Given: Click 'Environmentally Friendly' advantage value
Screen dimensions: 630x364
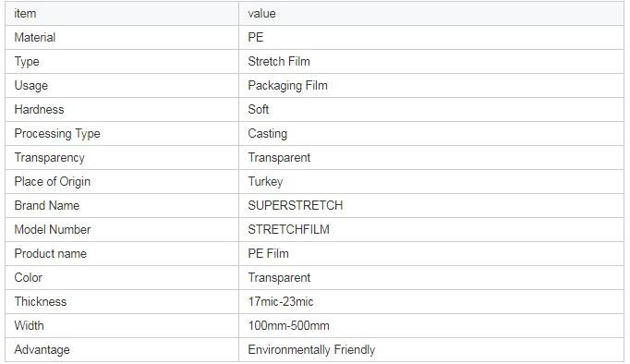Looking at the screenshot, I should coord(311,349).
